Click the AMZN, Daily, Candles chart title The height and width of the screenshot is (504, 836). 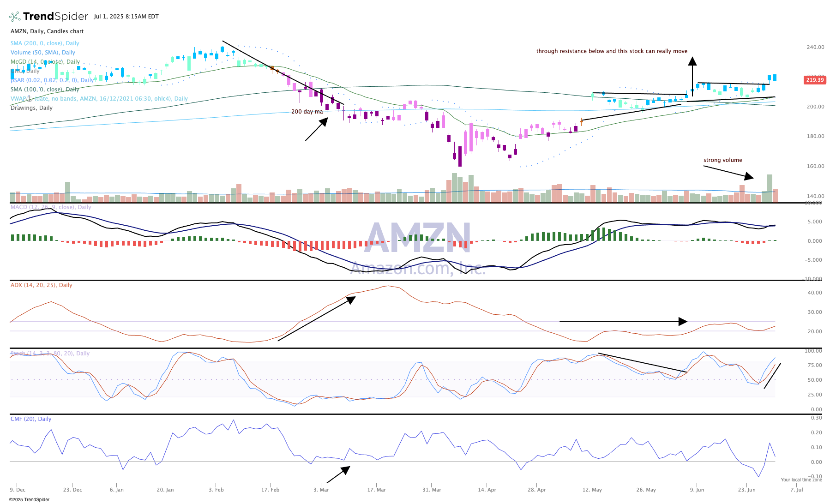(x=47, y=31)
